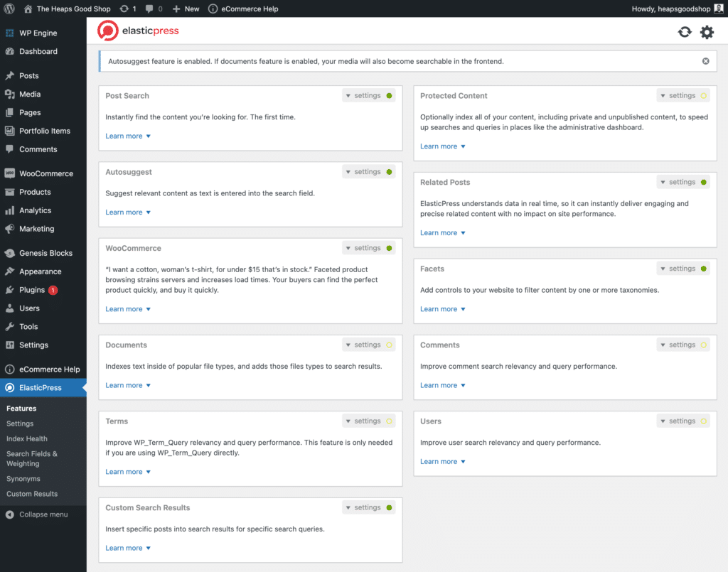
Task: Click Learn more under Terms
Action: tap(128, 472)
